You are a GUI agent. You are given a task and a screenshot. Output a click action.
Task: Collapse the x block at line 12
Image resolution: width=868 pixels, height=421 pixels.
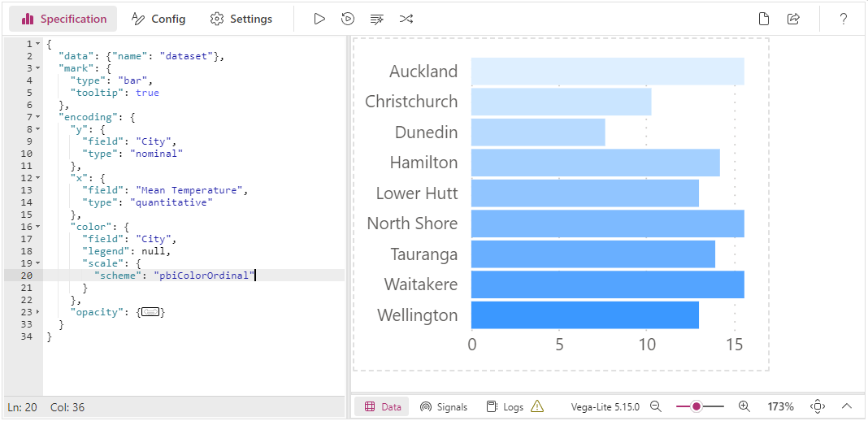37,177
